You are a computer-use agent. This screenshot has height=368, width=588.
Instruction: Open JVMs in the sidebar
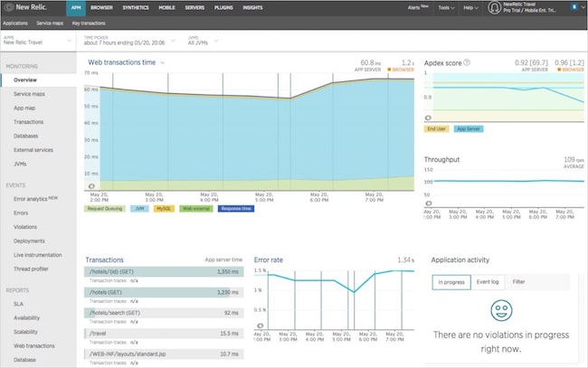click(20, 165)
